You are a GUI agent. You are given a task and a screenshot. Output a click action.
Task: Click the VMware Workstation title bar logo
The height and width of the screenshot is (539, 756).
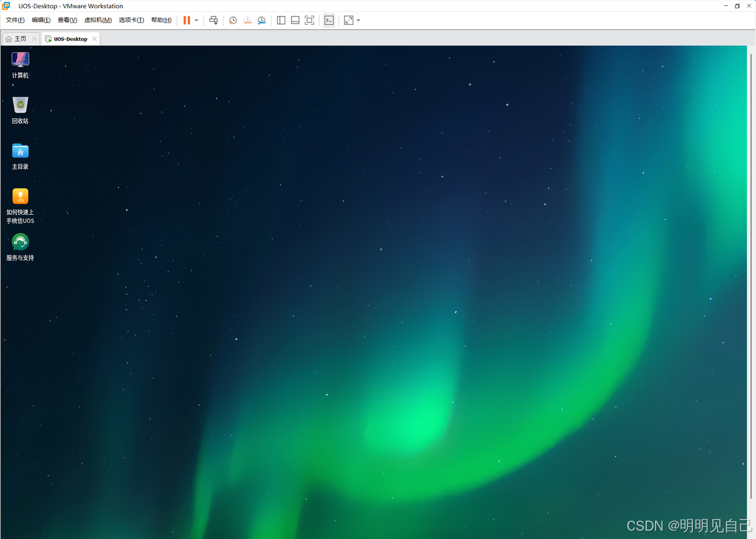(6, 6)
